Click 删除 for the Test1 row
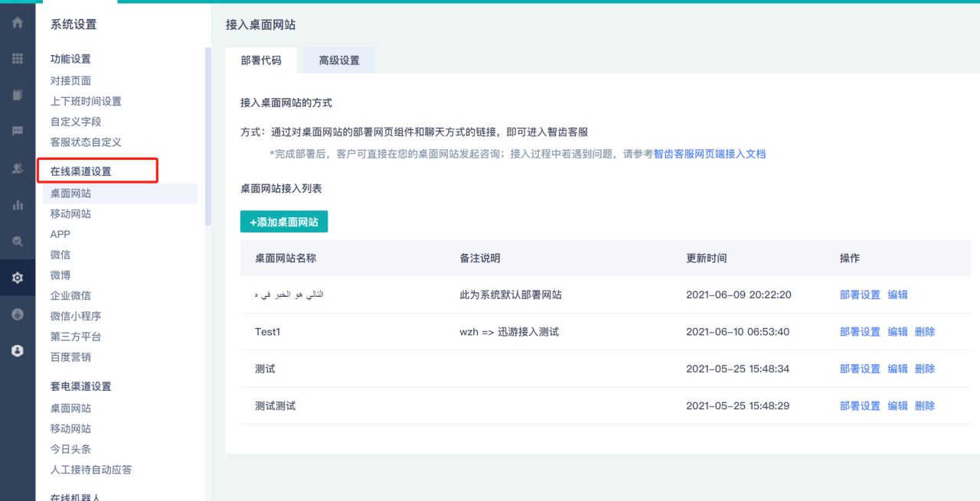The width and height of the screenshot is (980, 501). tap(925, 332)
